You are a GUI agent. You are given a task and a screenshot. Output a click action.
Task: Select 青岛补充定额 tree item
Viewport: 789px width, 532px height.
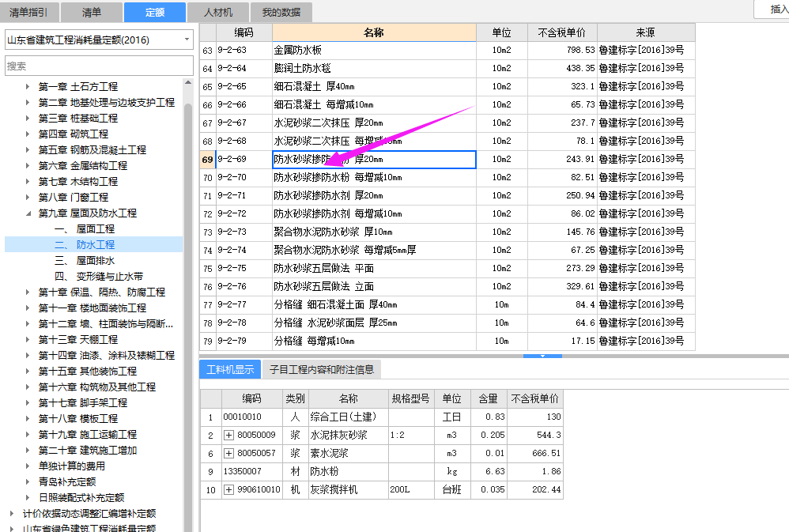coord(67,481)
